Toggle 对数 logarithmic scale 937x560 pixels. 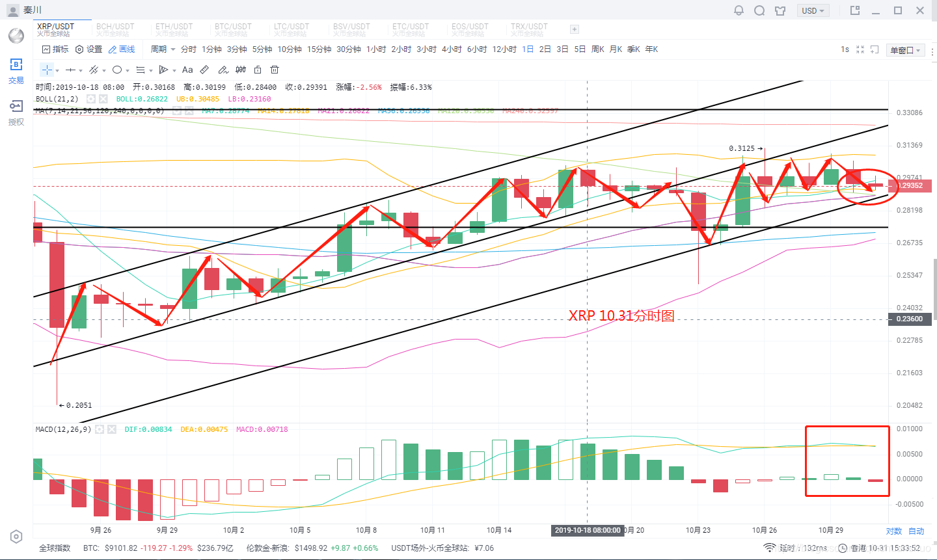point(894,531)
